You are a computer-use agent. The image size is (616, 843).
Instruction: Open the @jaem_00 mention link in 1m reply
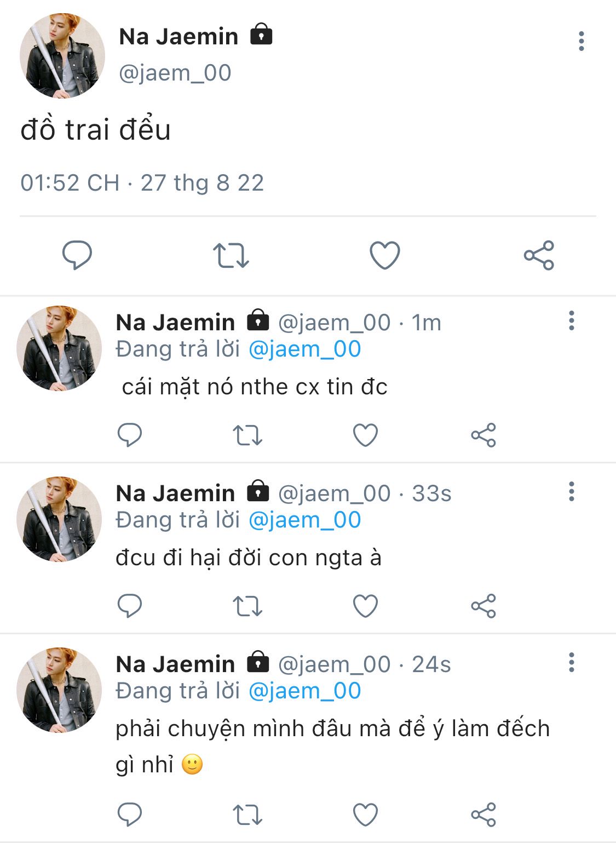pos(305,349)
